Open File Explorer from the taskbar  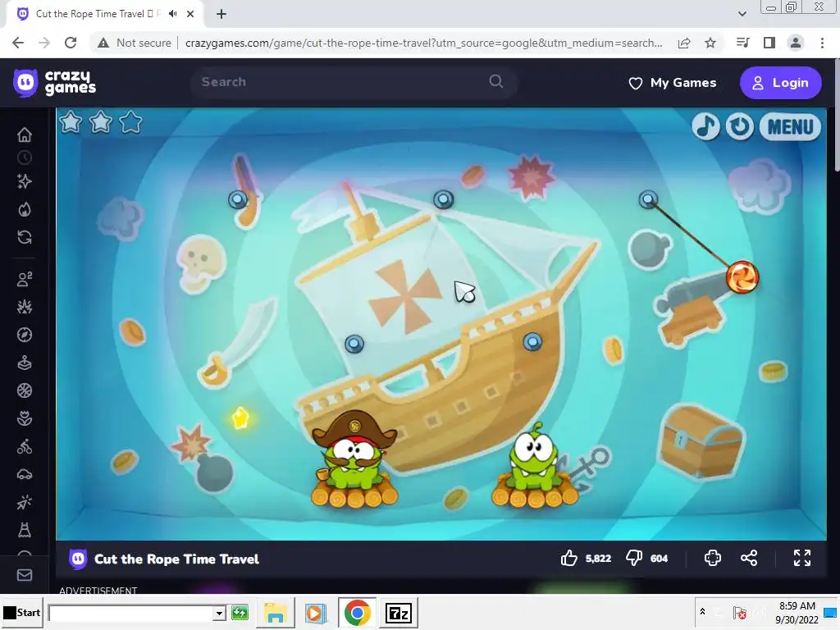pos(276,612)
